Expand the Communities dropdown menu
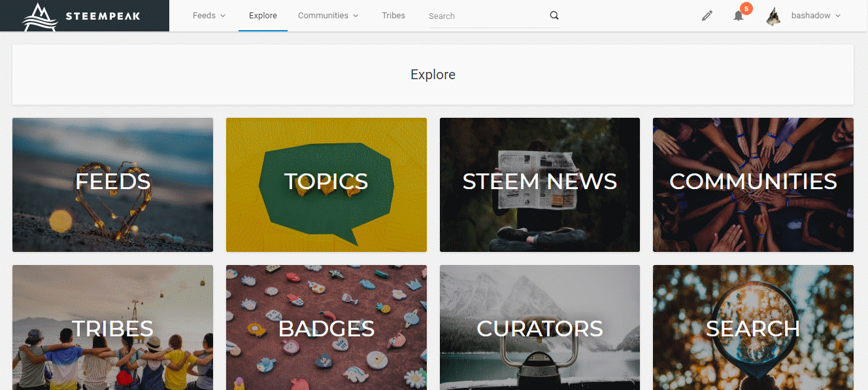This screenshot has width=868, height=390. 328,16
